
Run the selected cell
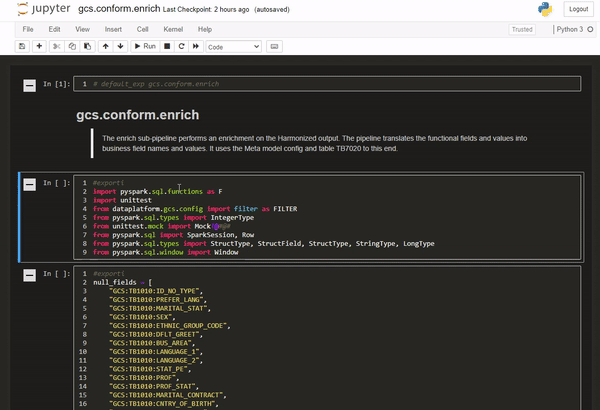click(x=145, y=46)
